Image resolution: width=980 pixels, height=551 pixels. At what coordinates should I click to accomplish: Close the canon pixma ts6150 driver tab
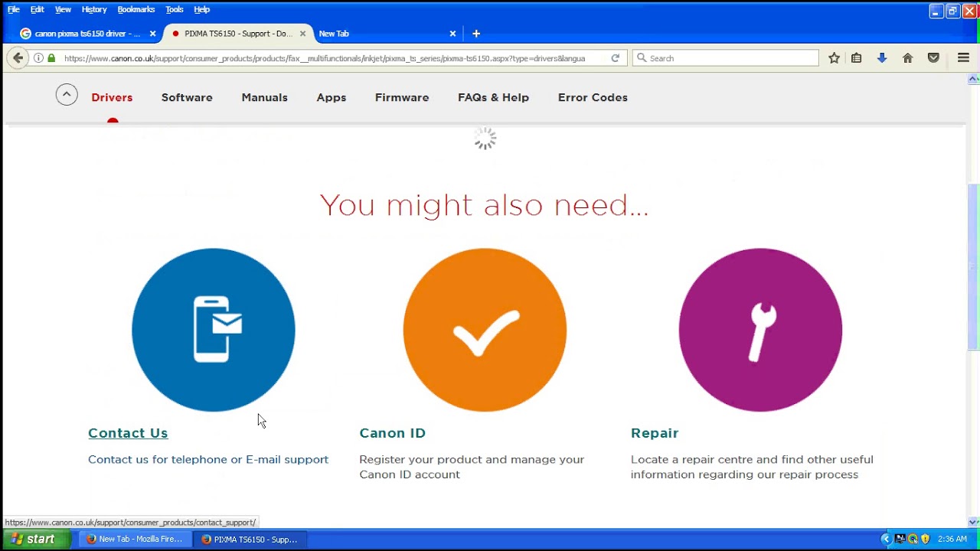click(x=152, y=34)
